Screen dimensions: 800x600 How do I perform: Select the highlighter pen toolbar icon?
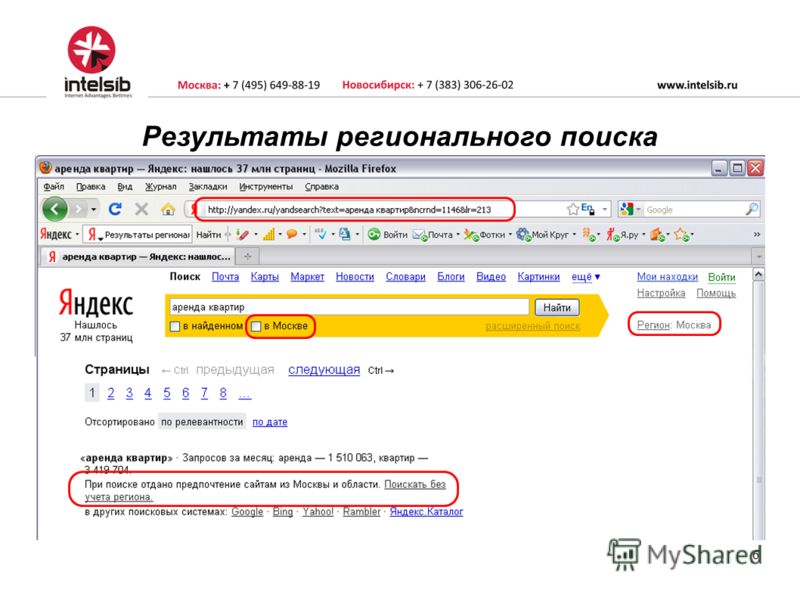tap(242, 235)
